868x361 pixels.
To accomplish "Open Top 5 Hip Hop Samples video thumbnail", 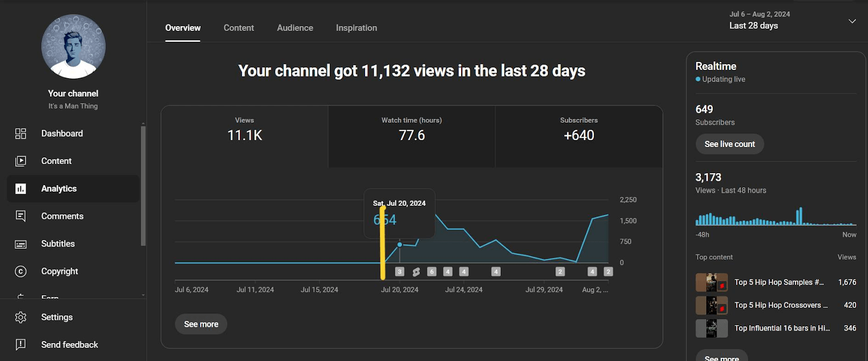I will [711, 283].
